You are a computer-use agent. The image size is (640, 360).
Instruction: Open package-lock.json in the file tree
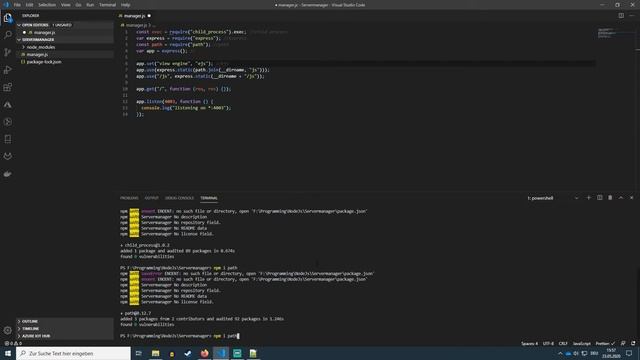point(44,62)
